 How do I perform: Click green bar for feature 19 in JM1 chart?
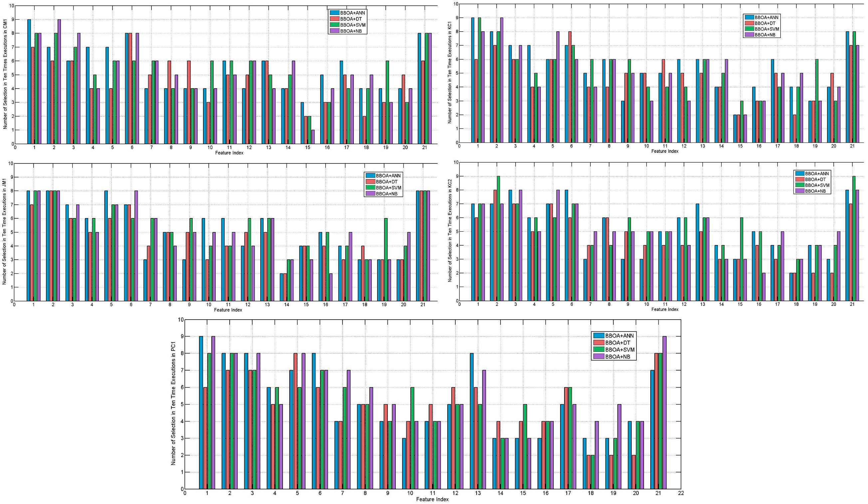(x=386, y=259)
